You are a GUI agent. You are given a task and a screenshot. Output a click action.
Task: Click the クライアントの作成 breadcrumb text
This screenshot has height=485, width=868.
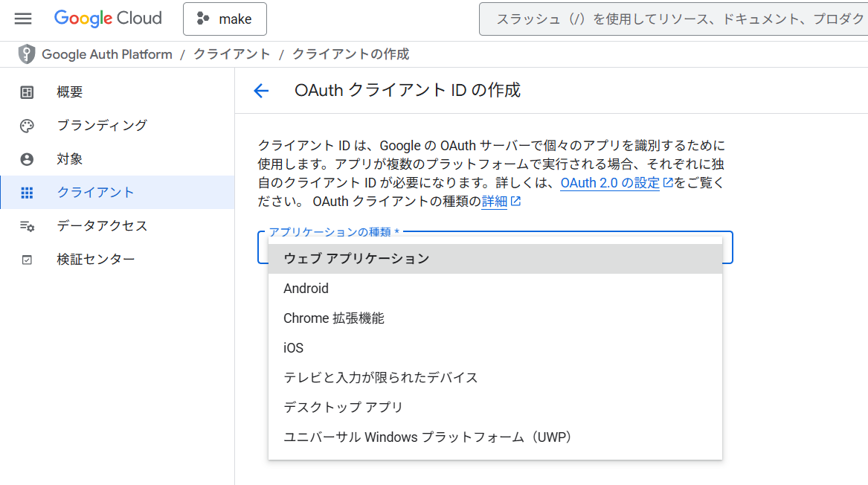(x=350, y=54)
